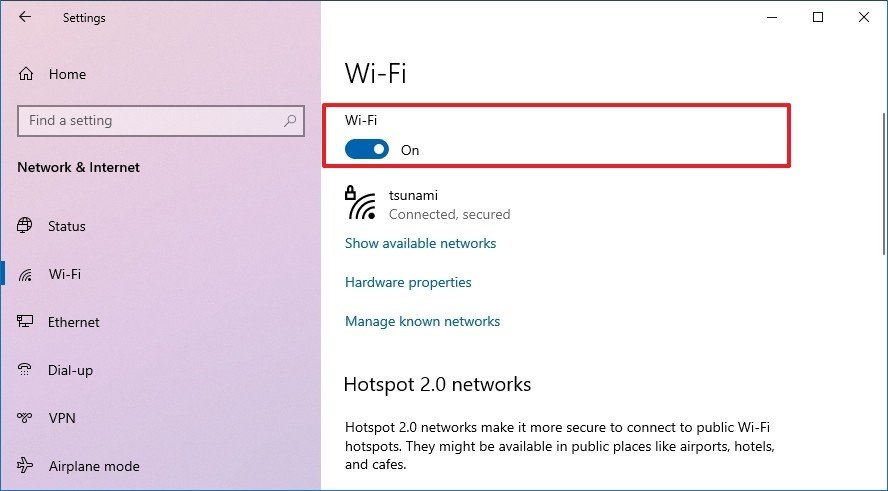The height and width of the screenshot is (491, 888).
Task: Click the Manage known networks link
Action: (x=422, y=321)
